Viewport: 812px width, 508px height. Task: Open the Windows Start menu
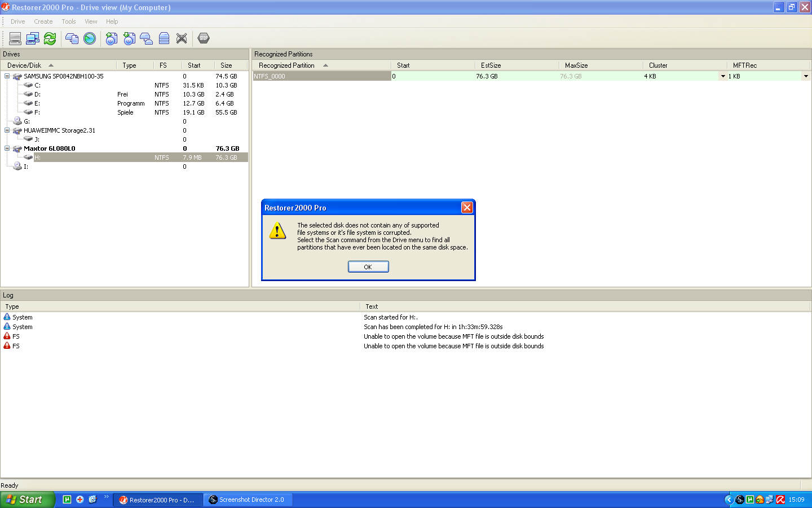27,500
